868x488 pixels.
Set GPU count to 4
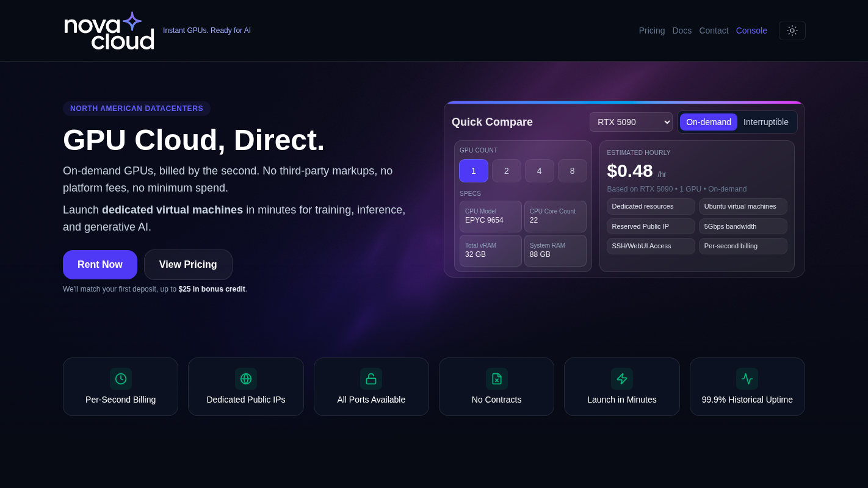pos(540,171)
